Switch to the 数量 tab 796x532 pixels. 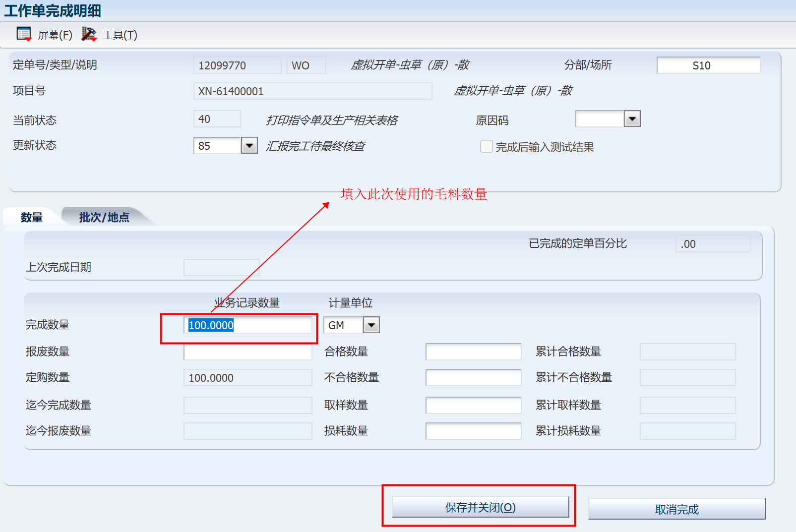click(32, 217)
